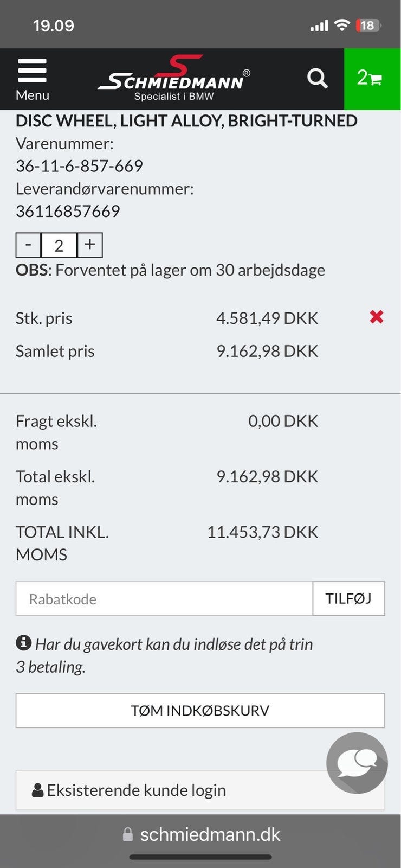Select the quantity field showing 2
This screenshot has height=868, width=401.
point(59,245)
